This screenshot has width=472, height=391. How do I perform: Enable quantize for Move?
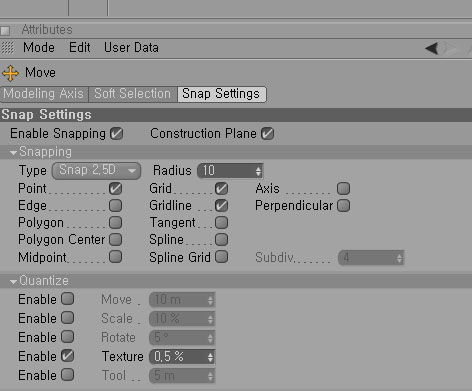tap(68, 299)
